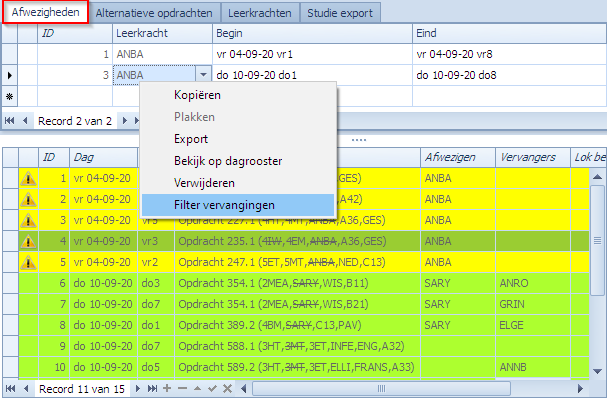The width and height of the screenshot is (607, 398).
Task: Click 'Opdracht 354.1' cell with B11
Action: point(297,283)
